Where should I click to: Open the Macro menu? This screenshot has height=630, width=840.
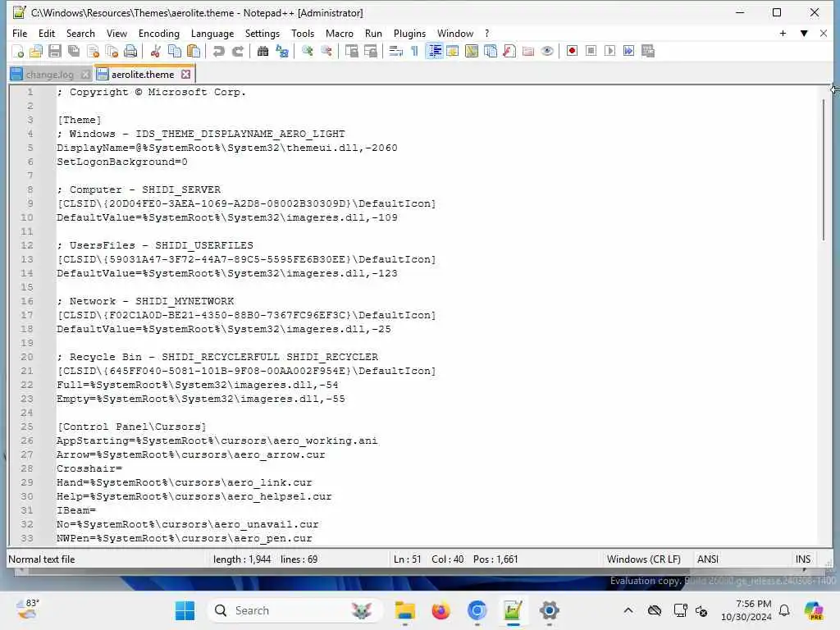[x=339, y=33]
